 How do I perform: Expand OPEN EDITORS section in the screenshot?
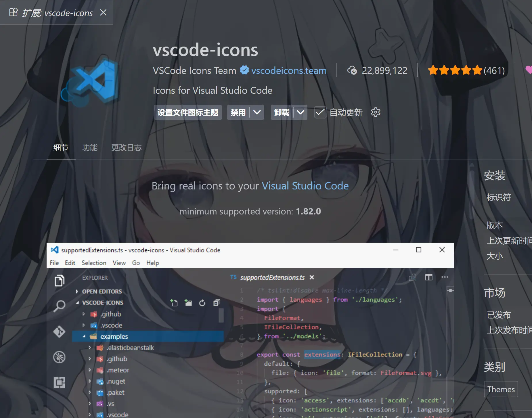pos(77,292)
